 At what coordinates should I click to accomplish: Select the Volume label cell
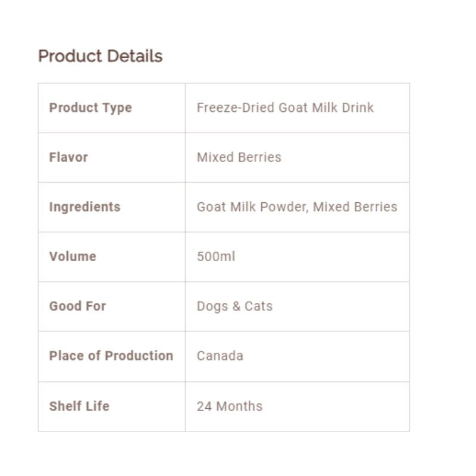click(x=73, y=256)
